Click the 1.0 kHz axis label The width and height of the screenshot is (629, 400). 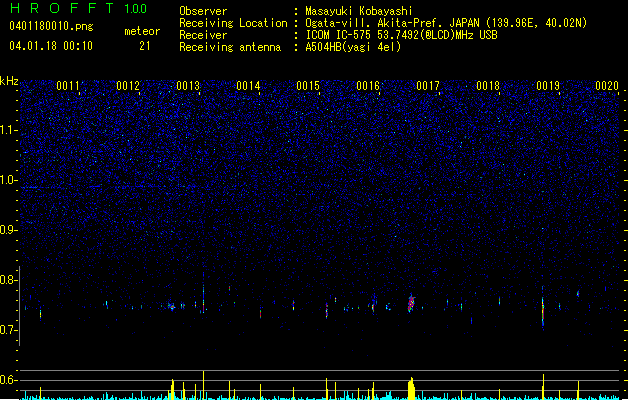pyautogui.click(x=9, y=180)
